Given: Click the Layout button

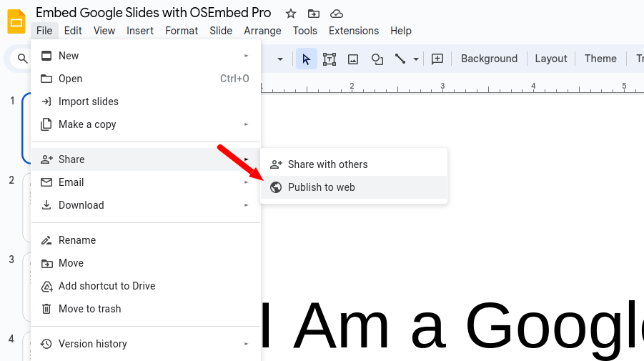Looking at the screenshot, I should point(551,59).
